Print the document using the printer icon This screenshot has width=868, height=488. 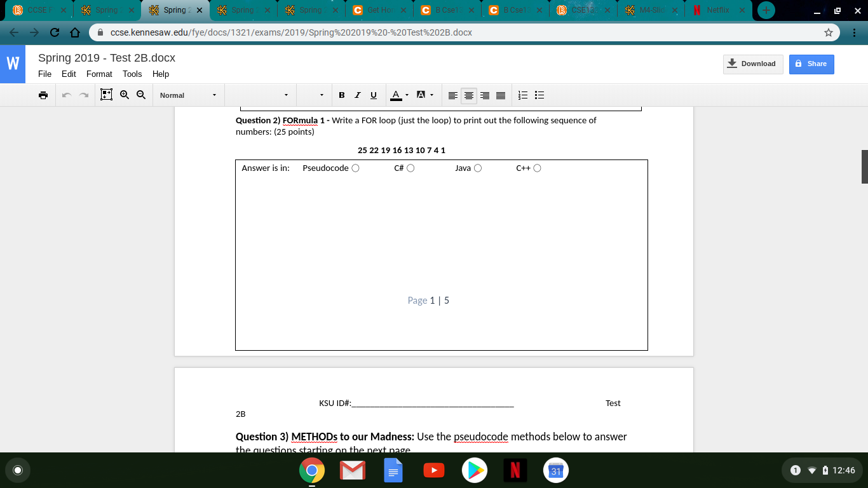tap(43, 95)
